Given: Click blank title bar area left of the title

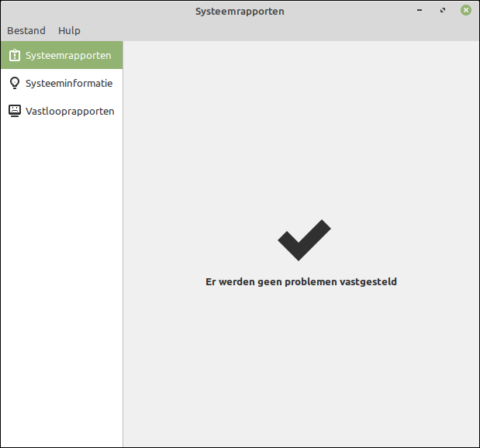Looking at the screenshot, I should (93, 11).
